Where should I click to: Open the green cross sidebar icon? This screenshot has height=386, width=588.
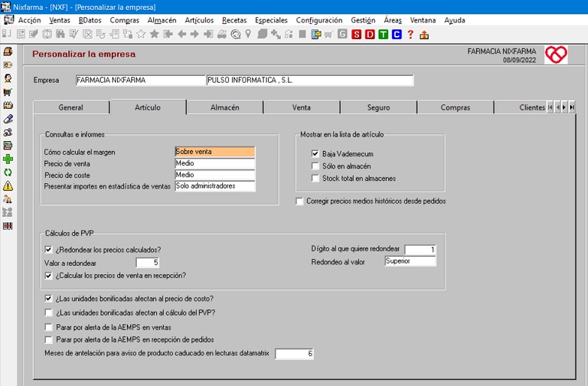8,158
